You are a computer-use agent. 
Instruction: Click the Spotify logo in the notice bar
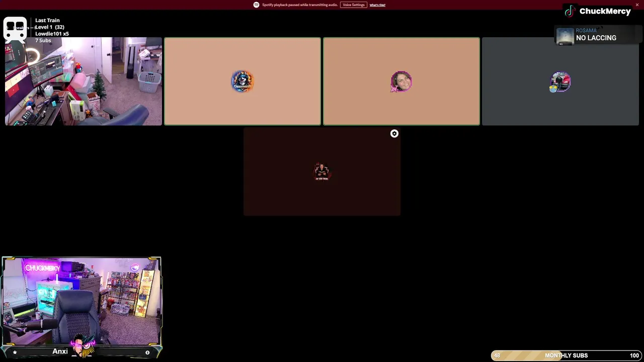[x=256, y=5]
